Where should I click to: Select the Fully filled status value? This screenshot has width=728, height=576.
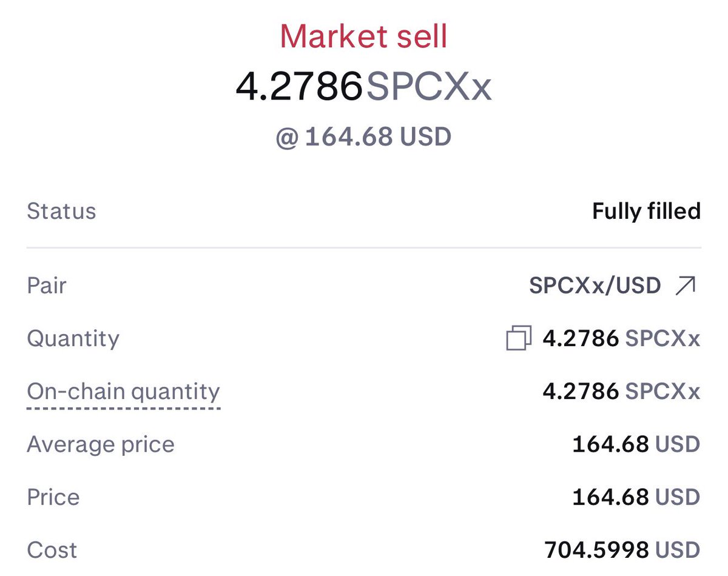[x=646, y=211]
